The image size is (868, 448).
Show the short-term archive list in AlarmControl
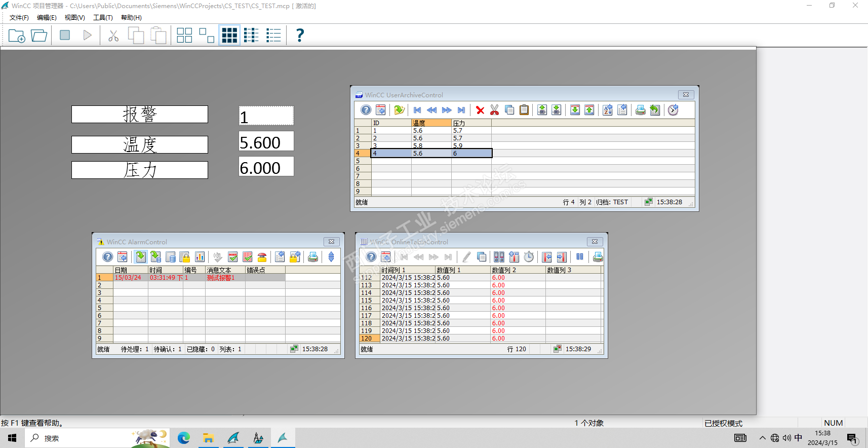click(155, 257)
